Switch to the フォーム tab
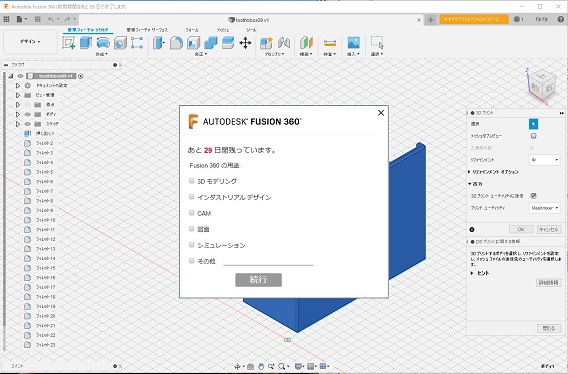The image size is (568, 374). tap(192, 30)
